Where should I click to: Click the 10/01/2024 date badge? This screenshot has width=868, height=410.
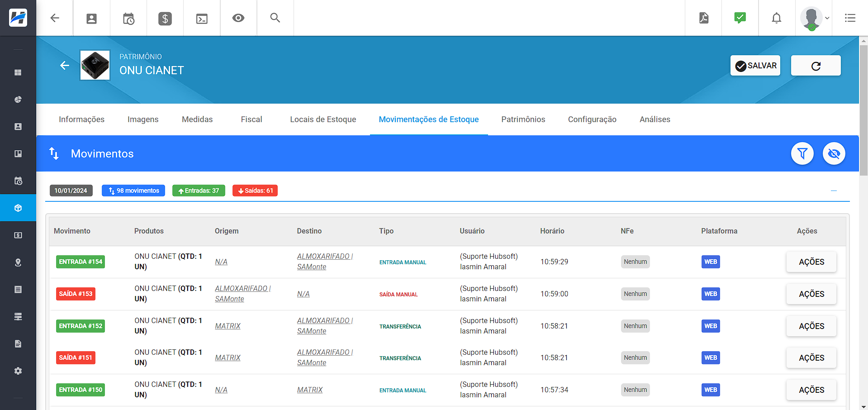click(x=71, y=191)
